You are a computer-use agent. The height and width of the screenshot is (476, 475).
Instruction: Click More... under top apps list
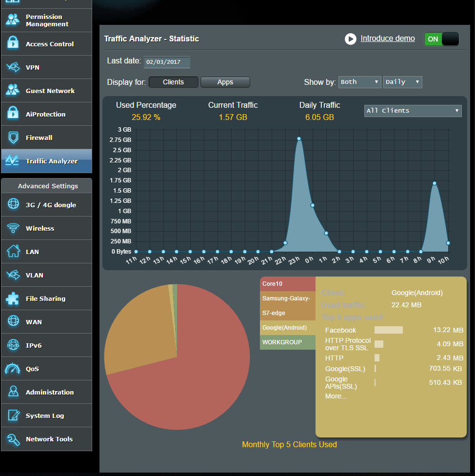(x=336, y=396)
